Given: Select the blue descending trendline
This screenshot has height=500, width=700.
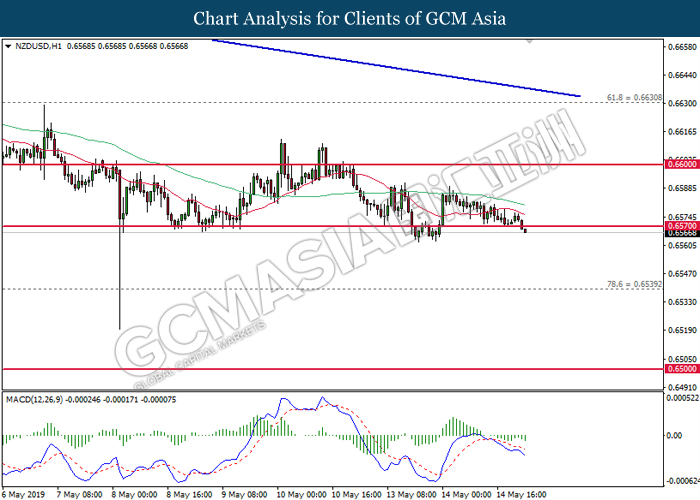Looking at the screenshot, I should click(x=396, y=68).
